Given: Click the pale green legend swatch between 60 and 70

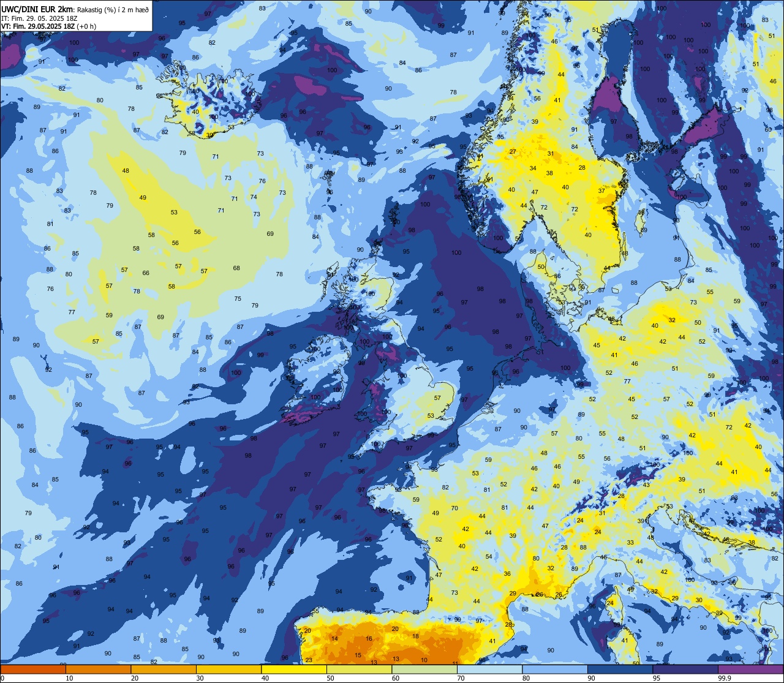Looking at the screenshot, I should click(424, 669).
